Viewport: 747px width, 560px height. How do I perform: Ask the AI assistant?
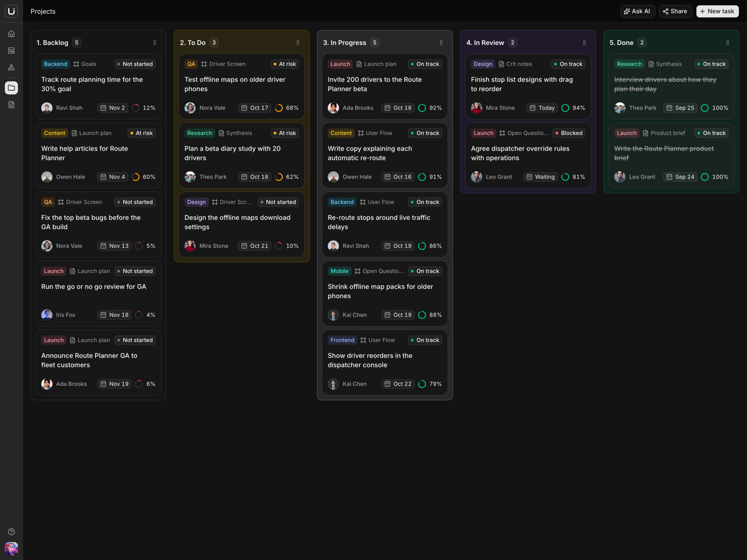tap(637, 11)
